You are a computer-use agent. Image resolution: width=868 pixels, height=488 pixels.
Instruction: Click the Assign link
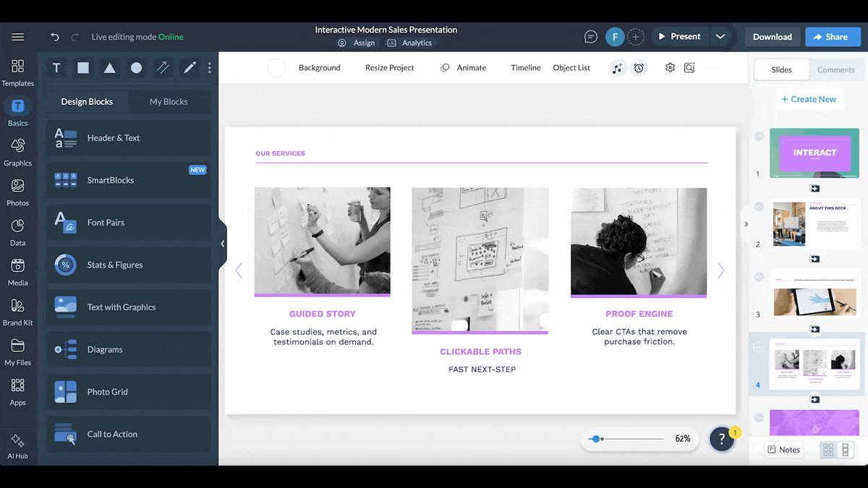pyautogui.click(x=357, y=43)
